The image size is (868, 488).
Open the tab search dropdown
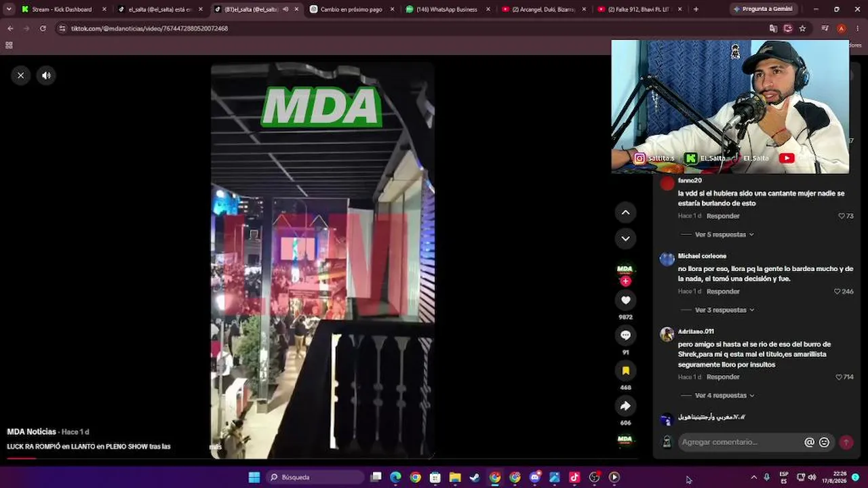click(9, 9)
